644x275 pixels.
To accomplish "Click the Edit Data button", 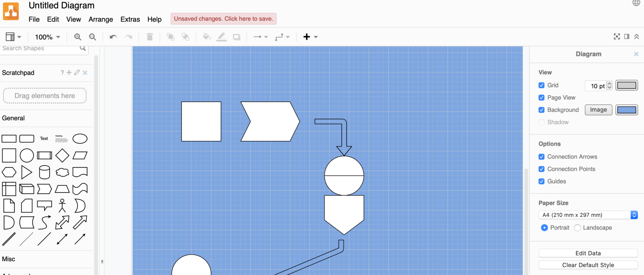I will 588,253.
